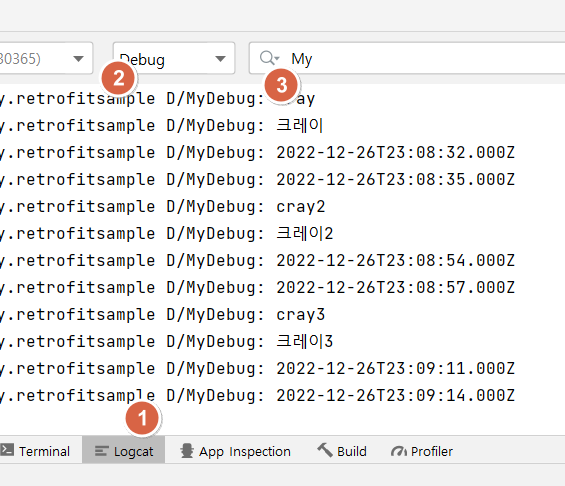The height and width of the screenshot is (486, 565).
Task: Click log entry 2022-12-26T23:08:57.000Z
Action: 395,287
